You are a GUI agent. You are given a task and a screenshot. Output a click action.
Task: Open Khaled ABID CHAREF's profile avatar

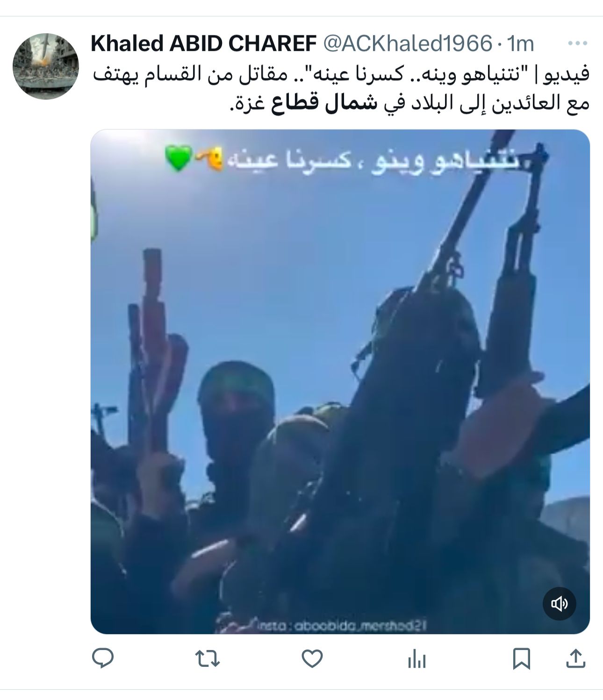coord(46,66)
